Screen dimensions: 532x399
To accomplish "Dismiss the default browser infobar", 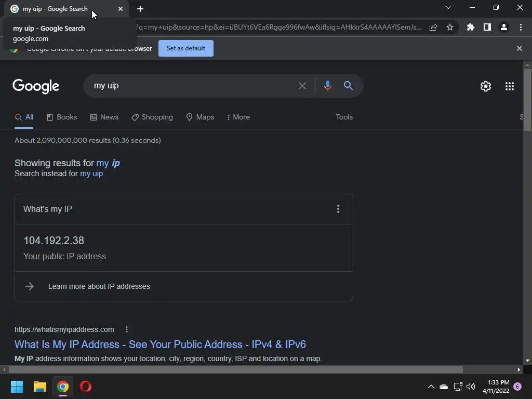I will tap(520, 48).
